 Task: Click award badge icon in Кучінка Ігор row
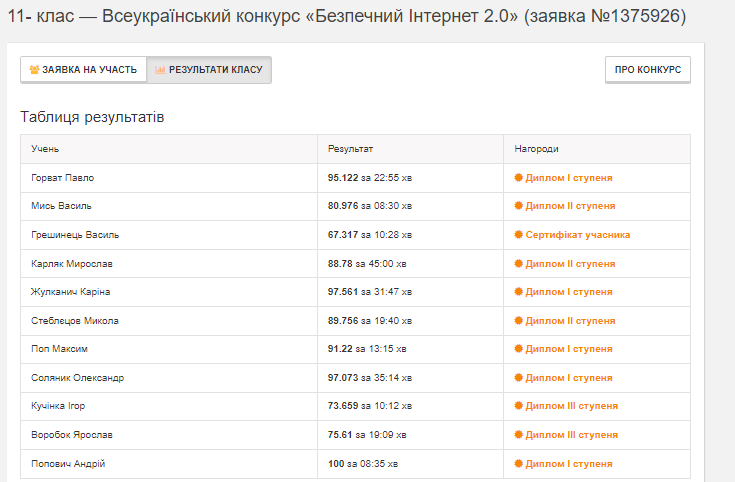pos(518,406)
